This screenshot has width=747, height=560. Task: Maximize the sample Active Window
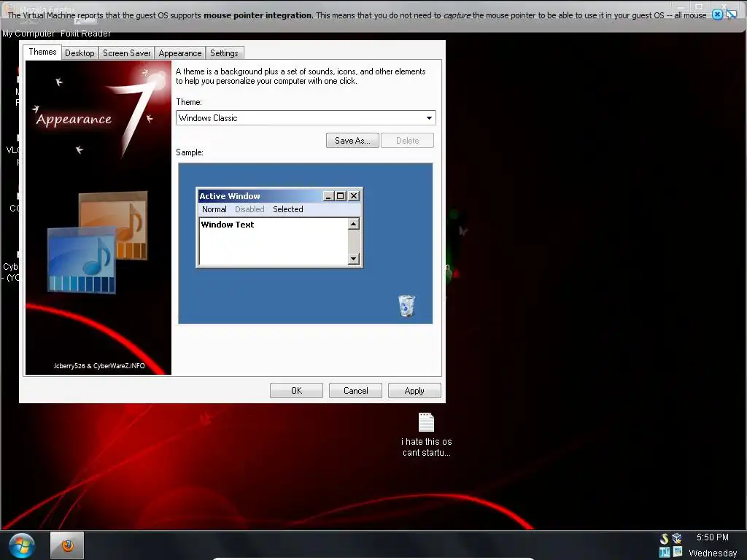coord(340,195)
